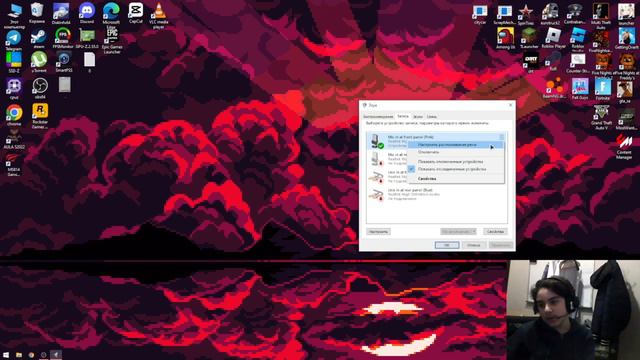Launch uTorrent from the desktop
The width and height of the screenshot is (640, 360).
[39, 62]
